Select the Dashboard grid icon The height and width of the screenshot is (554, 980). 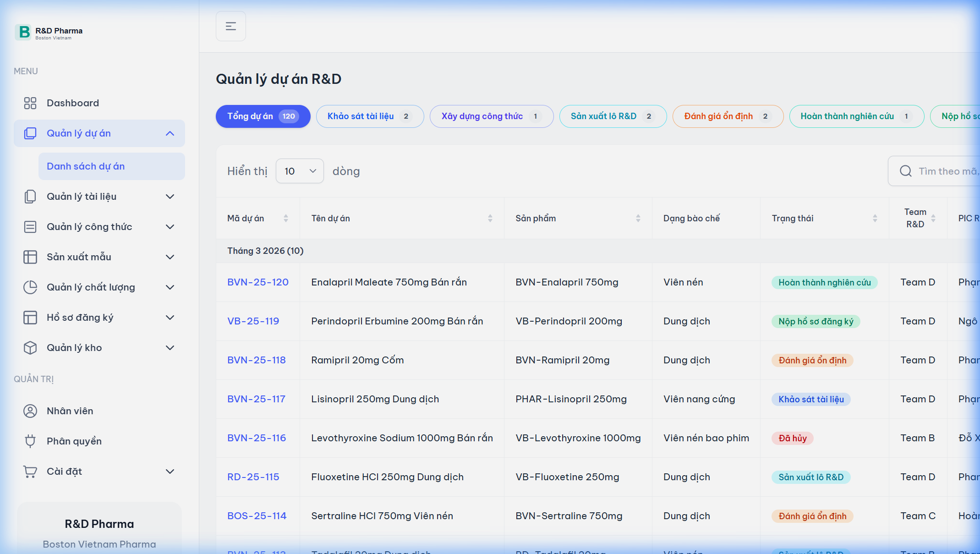click(x=30, y=103)
